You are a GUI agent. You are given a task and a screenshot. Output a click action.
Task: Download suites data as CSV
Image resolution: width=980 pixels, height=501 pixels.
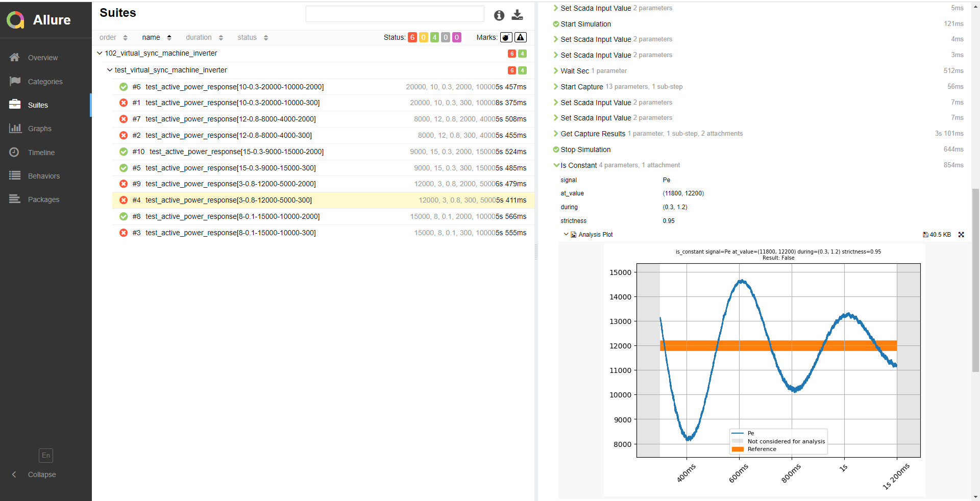click(517, 15)
